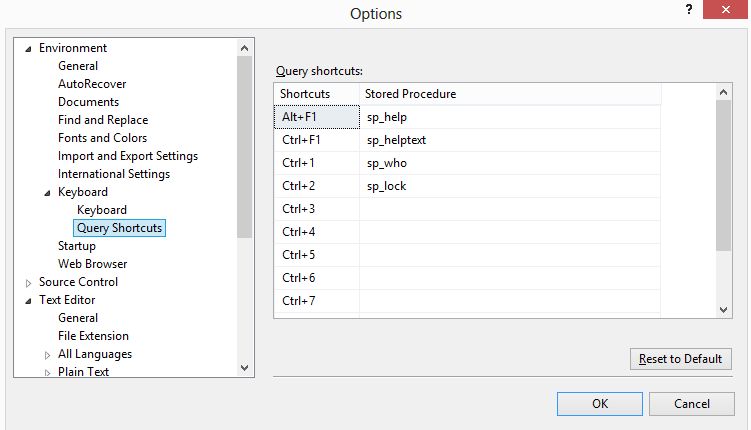751x430 pixels.
Task: Select Documents in the options tree
Action: coord(88,102)
